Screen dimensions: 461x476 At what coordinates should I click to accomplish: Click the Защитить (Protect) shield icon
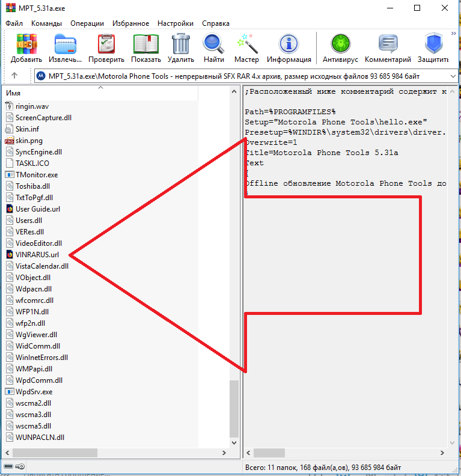(x=434, y=44)
